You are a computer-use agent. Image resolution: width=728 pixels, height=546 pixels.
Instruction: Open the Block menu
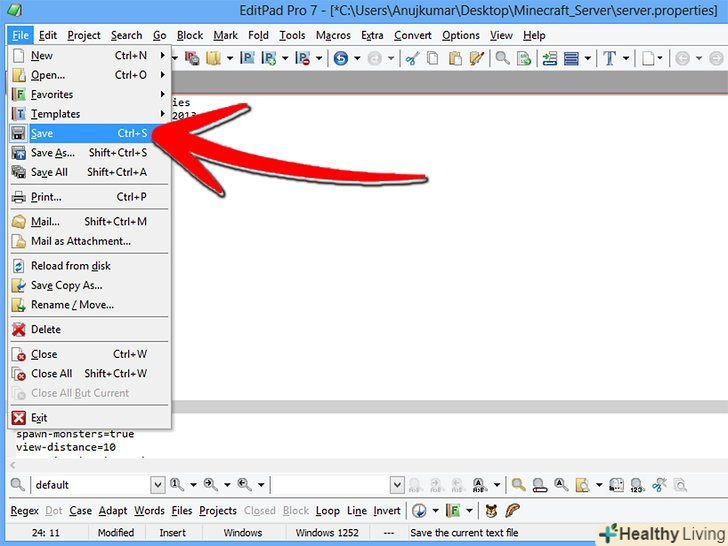click(190, 35)
